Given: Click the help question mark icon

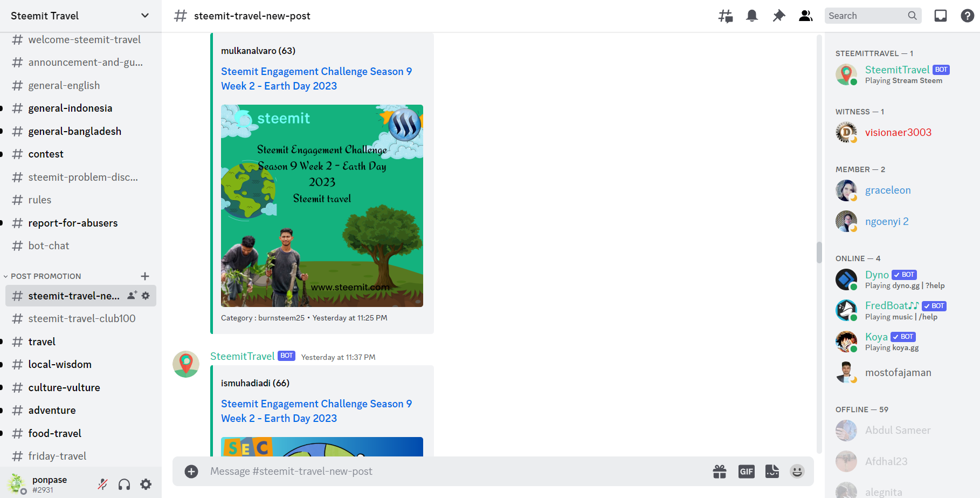Looking at the screenshot, I should [x=966, y=16].
